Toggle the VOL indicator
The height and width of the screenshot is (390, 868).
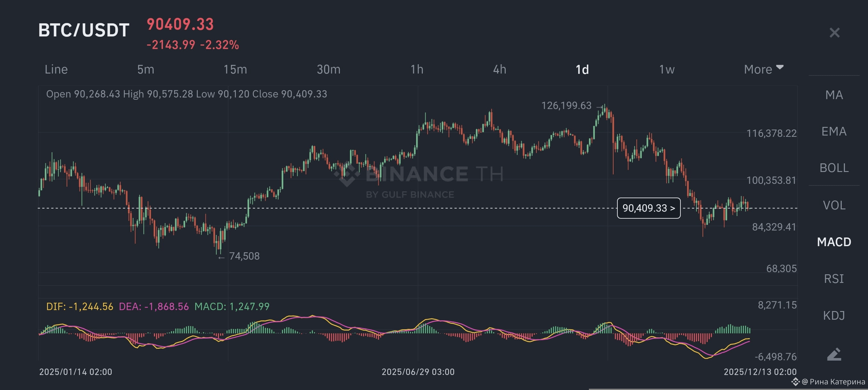click(834, 205)
